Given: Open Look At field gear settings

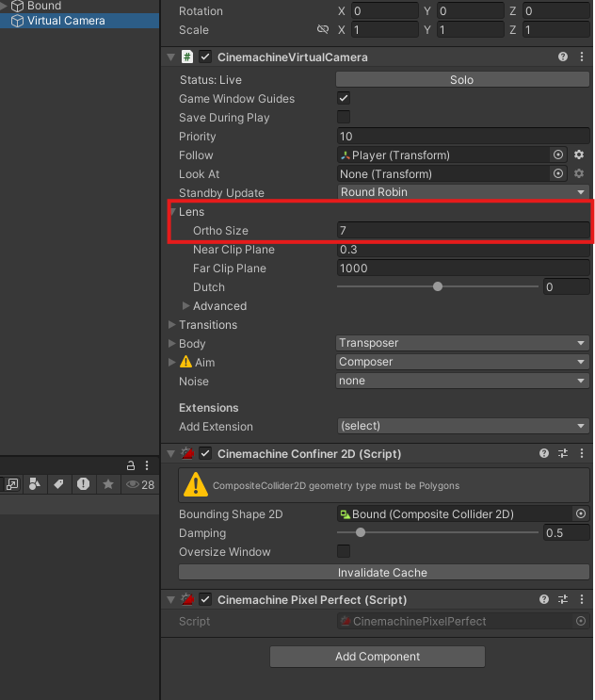Looking at the screenshot, I should pyautogui.click(x=579, y=173).
